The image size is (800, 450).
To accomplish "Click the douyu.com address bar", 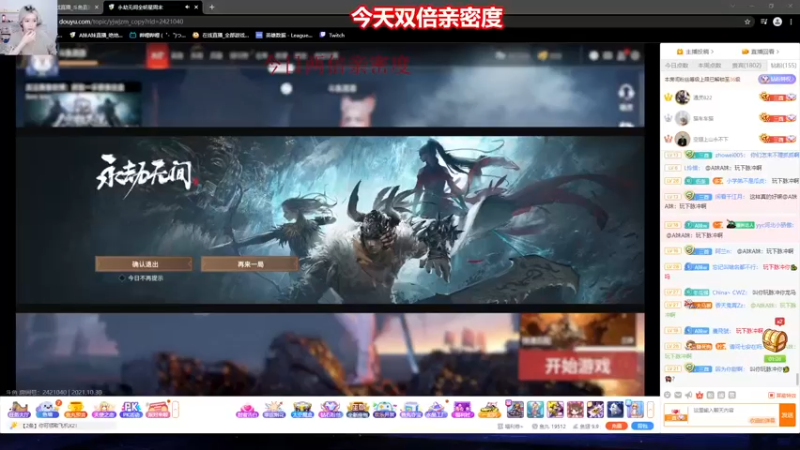I will (x=398, y=21).
